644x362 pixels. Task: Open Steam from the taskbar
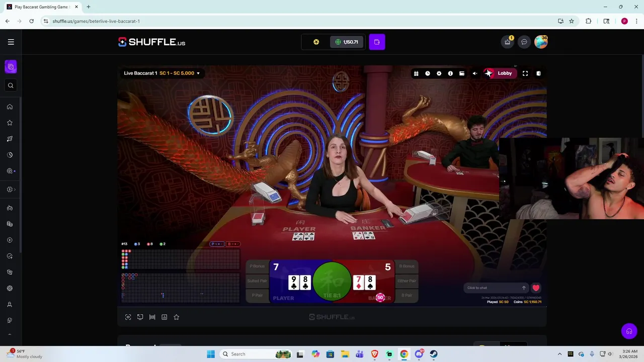point(434,354)
